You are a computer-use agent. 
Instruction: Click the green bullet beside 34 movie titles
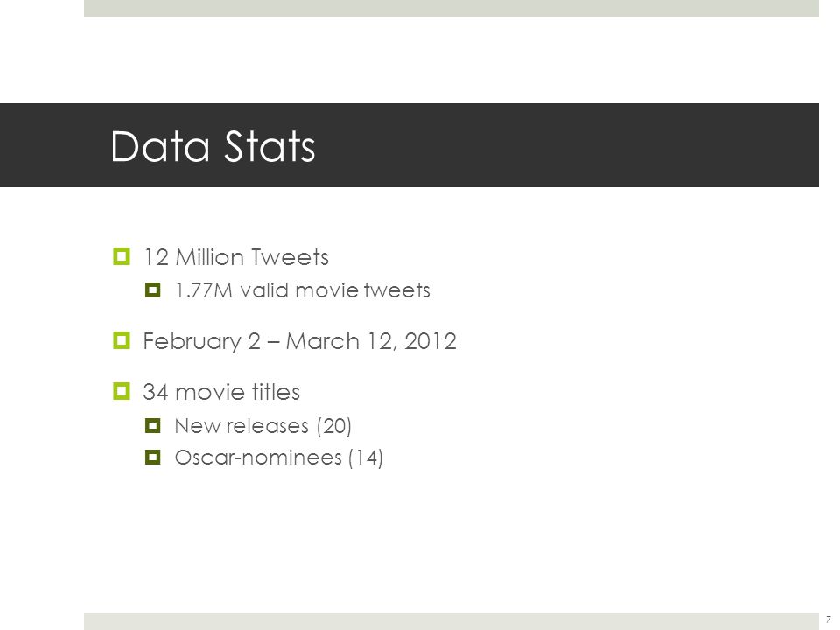click(122, 391)
